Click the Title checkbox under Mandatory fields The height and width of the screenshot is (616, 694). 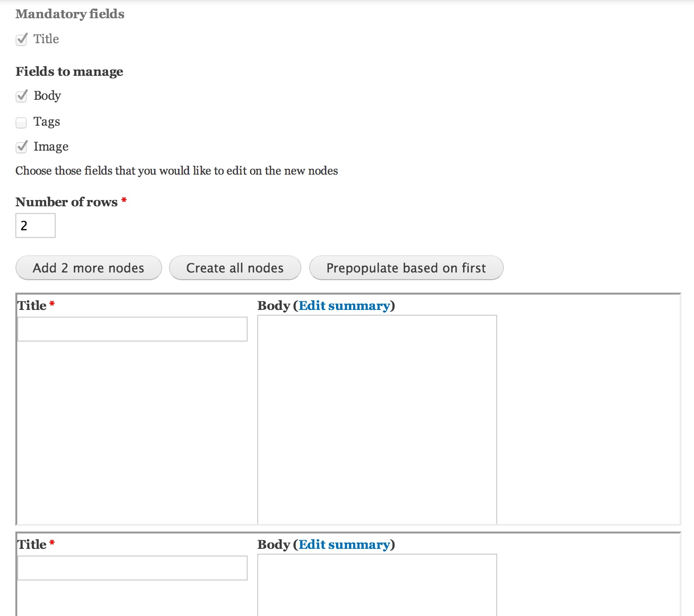[21, 39]
